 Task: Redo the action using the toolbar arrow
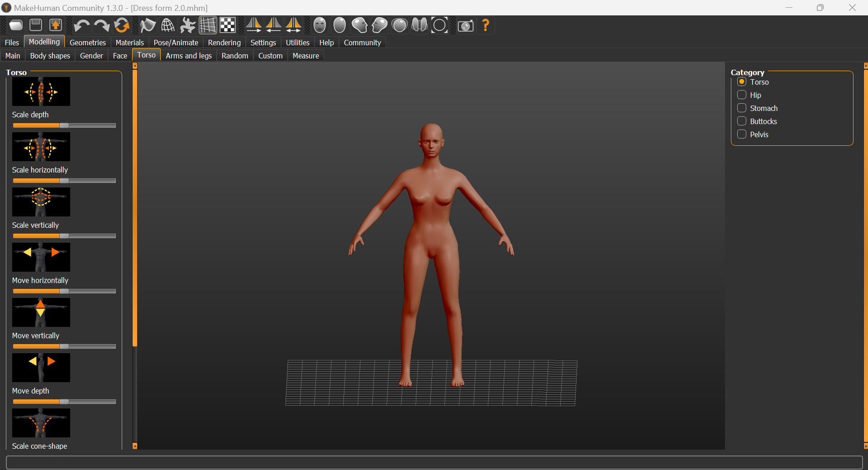point(101,25)
